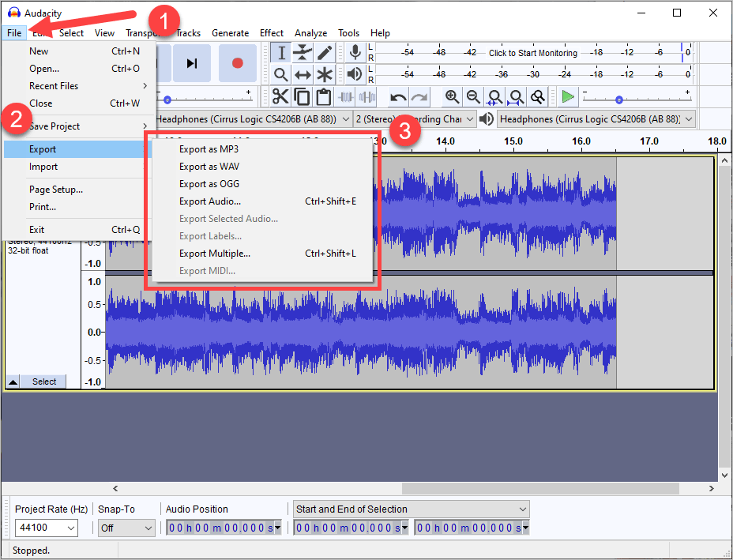Open the Project Rate 44100 dropdown
The width and height of the screenshot is (733, 560).
[x=71, y=528]
